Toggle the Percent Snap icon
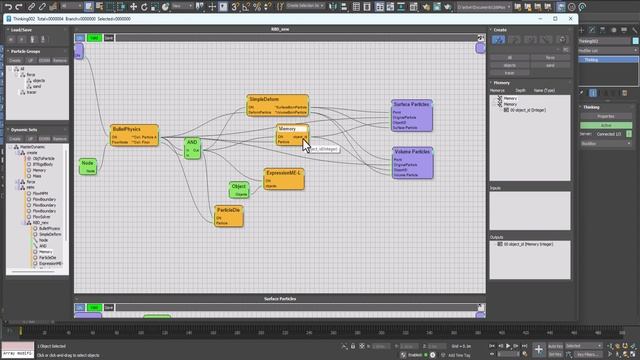This screenshot has width=640, height=360. coord(257,7)
